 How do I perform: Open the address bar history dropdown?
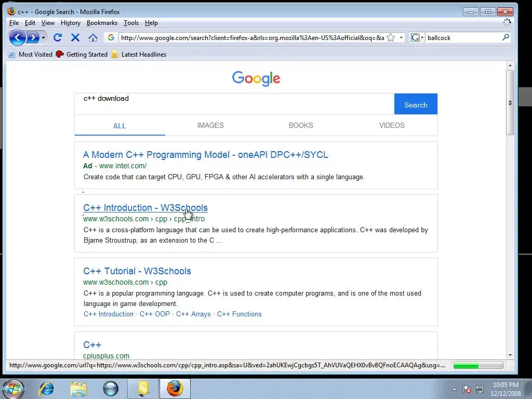402,37
